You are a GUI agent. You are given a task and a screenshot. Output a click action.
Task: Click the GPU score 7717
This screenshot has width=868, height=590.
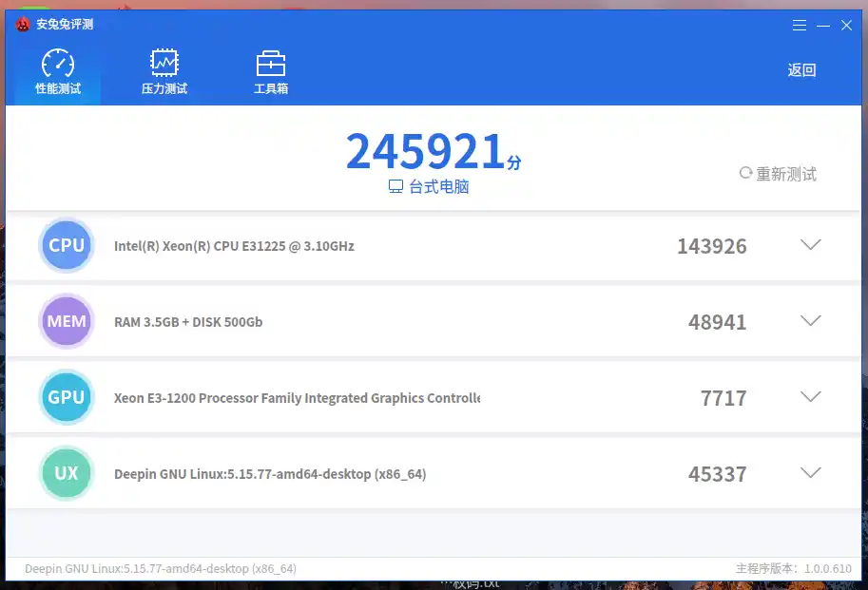(723, 398)
